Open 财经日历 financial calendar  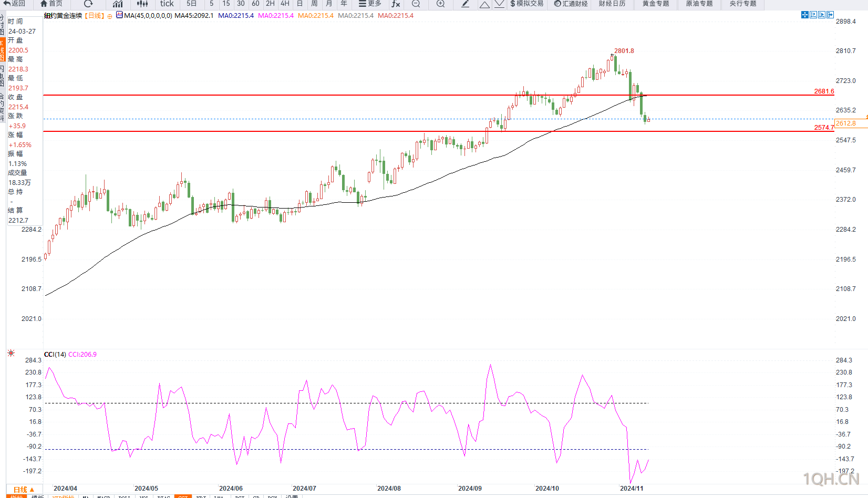point(612,4)
